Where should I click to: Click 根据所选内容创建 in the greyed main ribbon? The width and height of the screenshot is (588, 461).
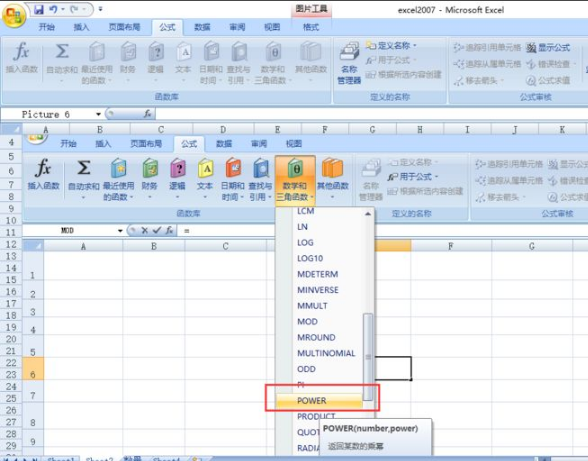coord(404,75)
